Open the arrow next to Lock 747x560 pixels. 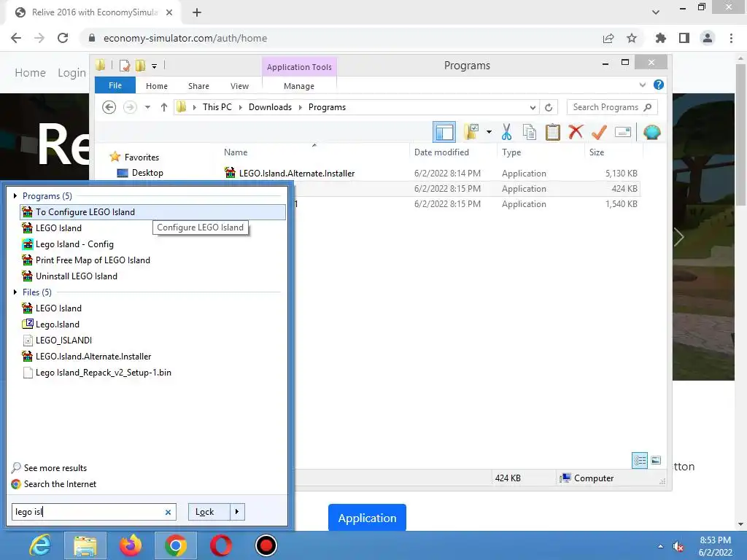click(x=237, y=512)
